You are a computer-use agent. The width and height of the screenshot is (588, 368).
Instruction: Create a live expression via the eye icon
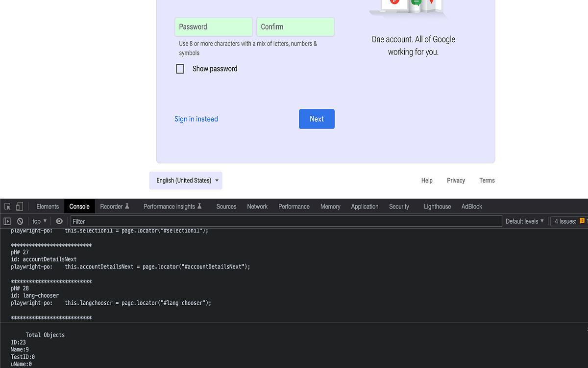click(x=59, y=221)
